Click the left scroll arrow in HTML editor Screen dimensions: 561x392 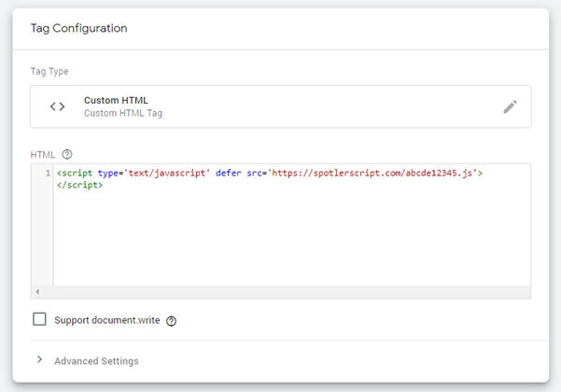coord(37,291)
